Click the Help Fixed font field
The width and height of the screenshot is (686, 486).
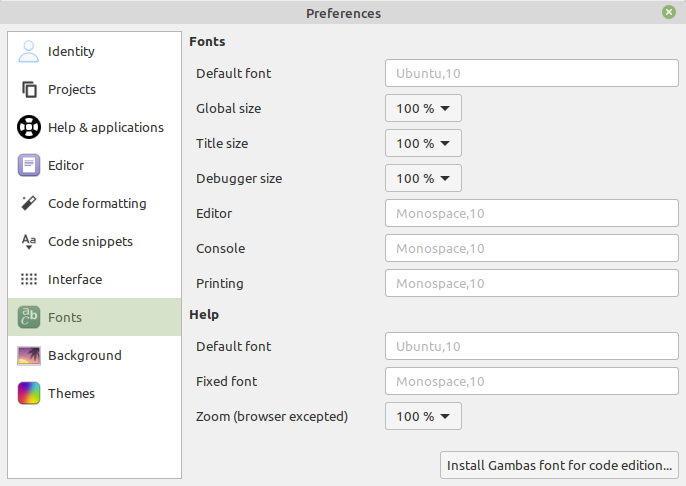pos(532,381)
